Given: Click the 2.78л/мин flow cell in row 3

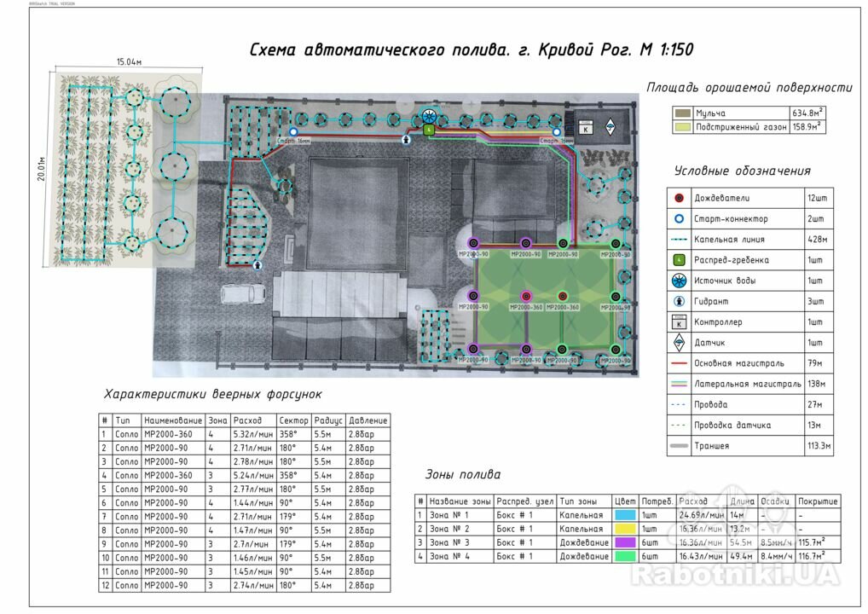Looking at the screenshot, I should (x=253, y=461).
